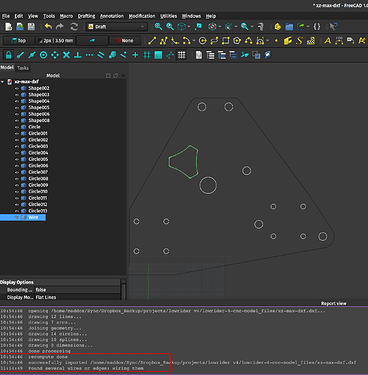Click the Display Mode value Flat Lines
The image size is (368, 375).
click(x=46, y=297)
